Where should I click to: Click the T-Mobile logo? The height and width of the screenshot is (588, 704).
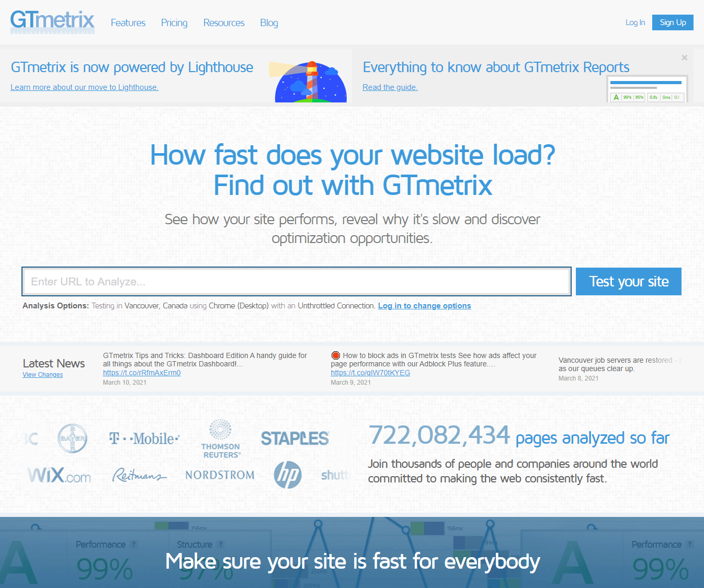[x=144, y=439]
